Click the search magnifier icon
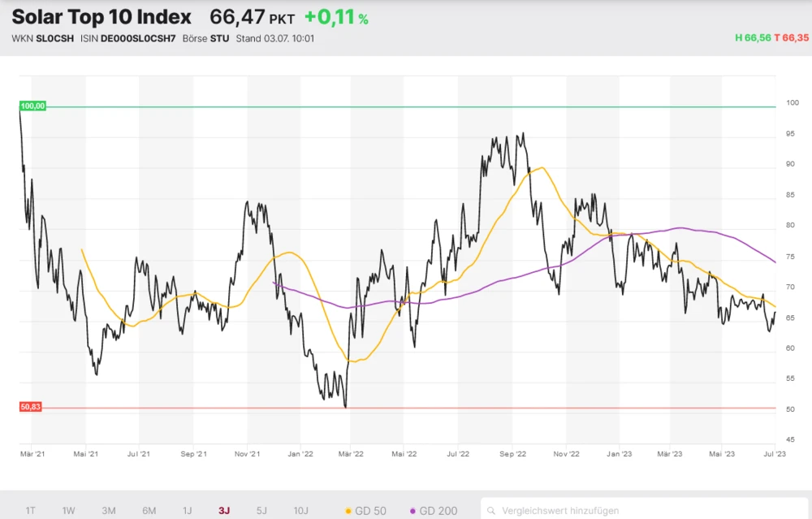 (491, 511)
